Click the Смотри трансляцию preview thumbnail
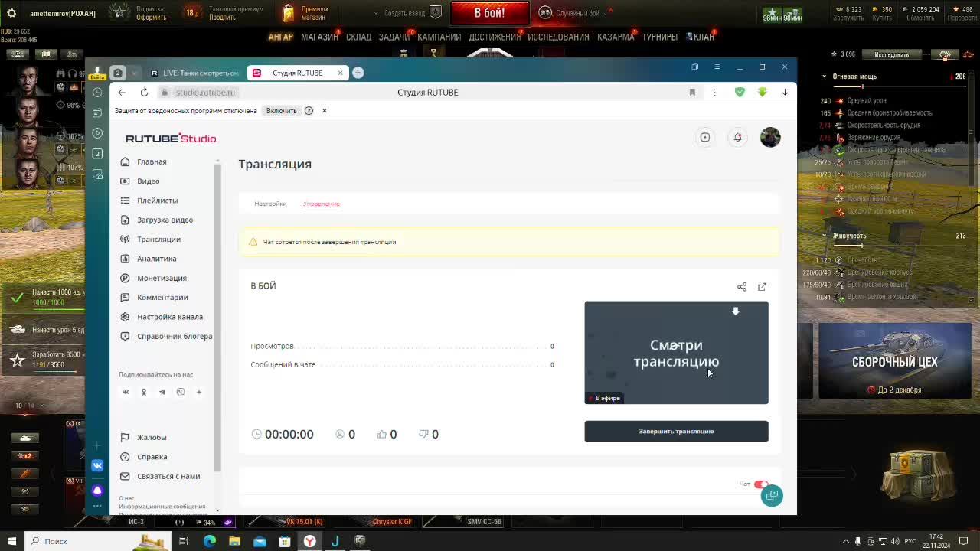The height and width of the screenshot is (551, 980). click(676, 352)
